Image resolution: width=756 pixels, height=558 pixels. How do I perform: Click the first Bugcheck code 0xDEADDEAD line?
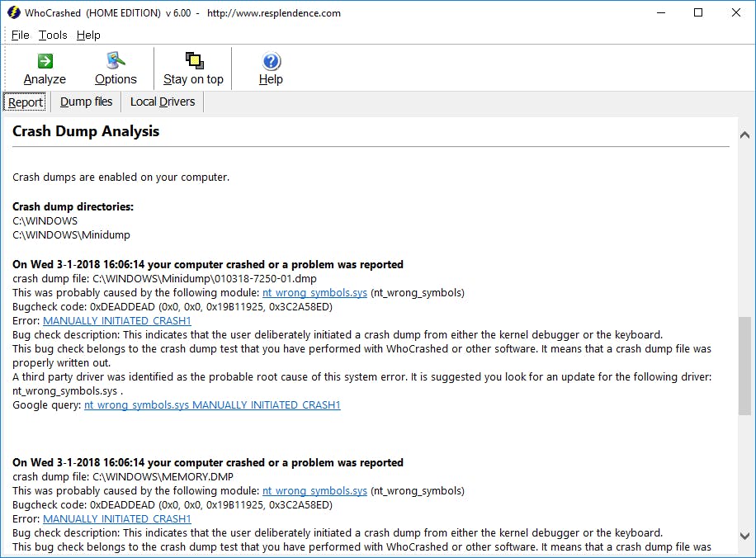(x=172, y=307)
